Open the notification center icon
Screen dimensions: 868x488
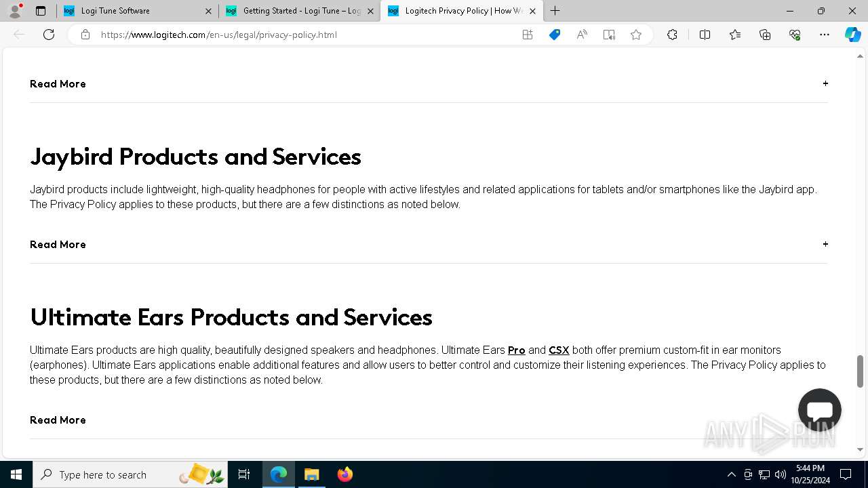click(846, 474)
